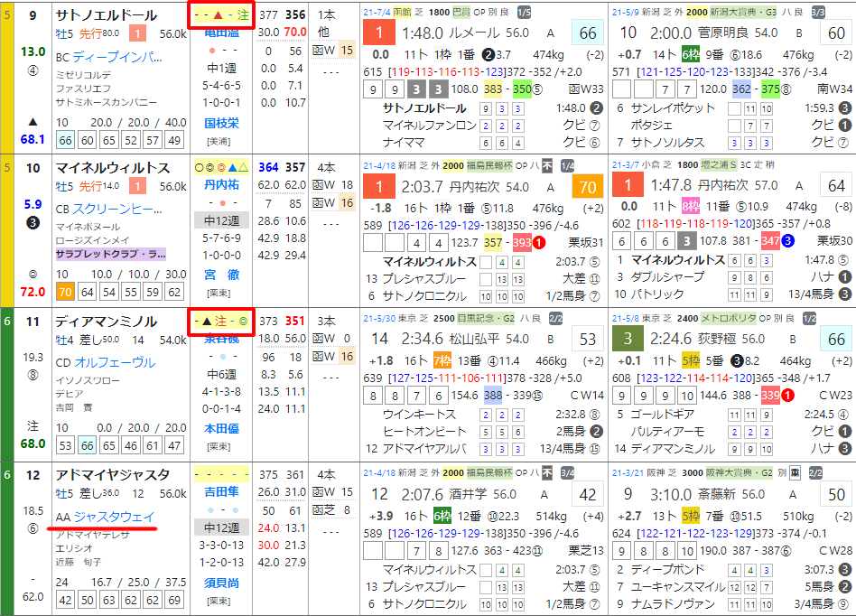This screenshot has width=856, height=616.
Task: Open jockey link 吉田隼
Action: click(221, 492)
